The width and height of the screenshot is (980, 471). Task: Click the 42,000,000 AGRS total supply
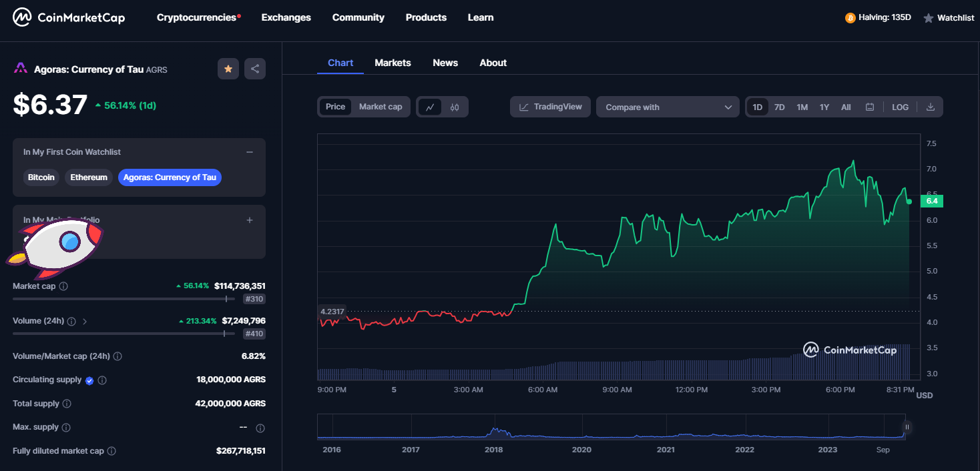231,404
